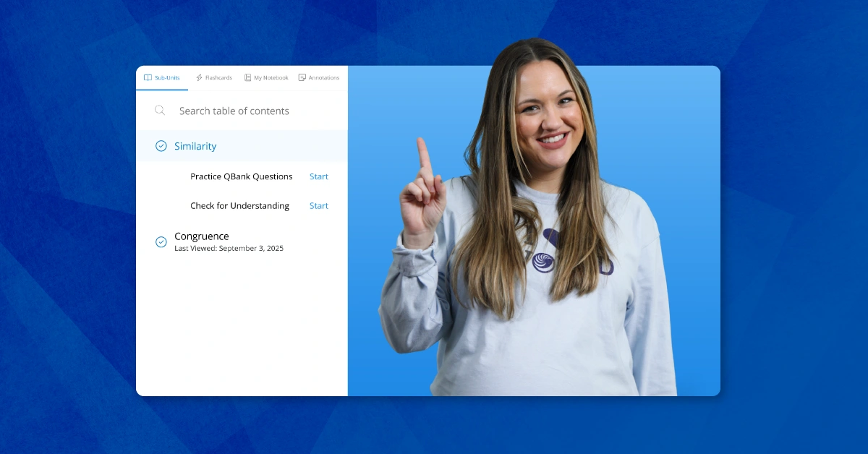Click the Annotations icon
The width and height of the screenshot is (868, 454).
[x=302, y=78]
